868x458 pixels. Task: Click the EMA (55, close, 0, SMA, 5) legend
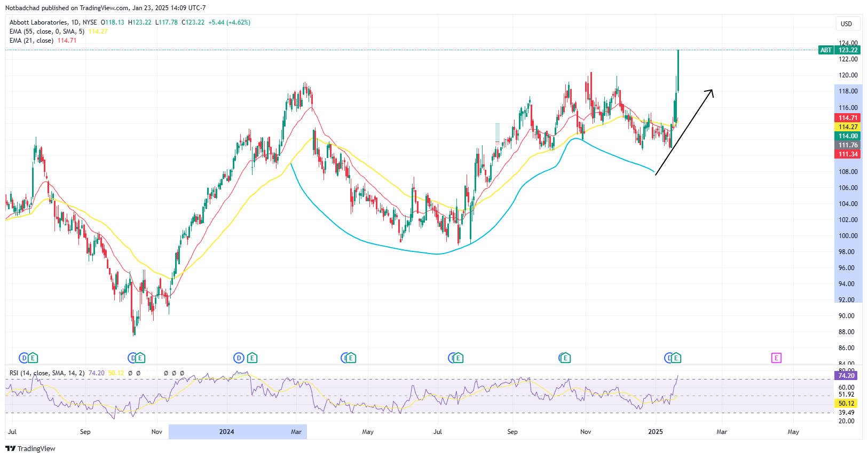click(x=47, y=31)
